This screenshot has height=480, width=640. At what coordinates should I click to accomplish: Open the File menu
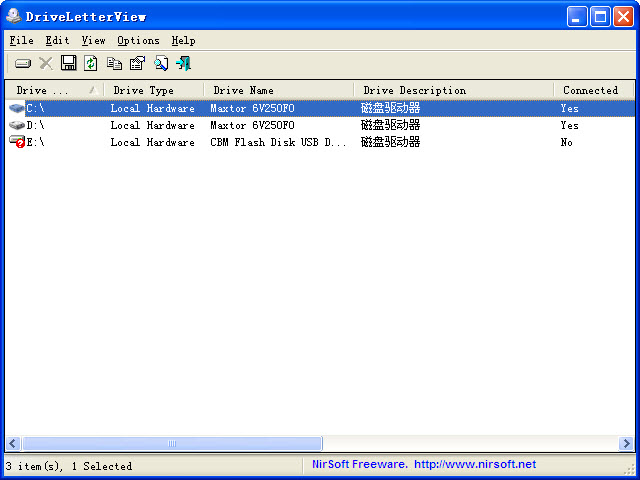(22, 40)
